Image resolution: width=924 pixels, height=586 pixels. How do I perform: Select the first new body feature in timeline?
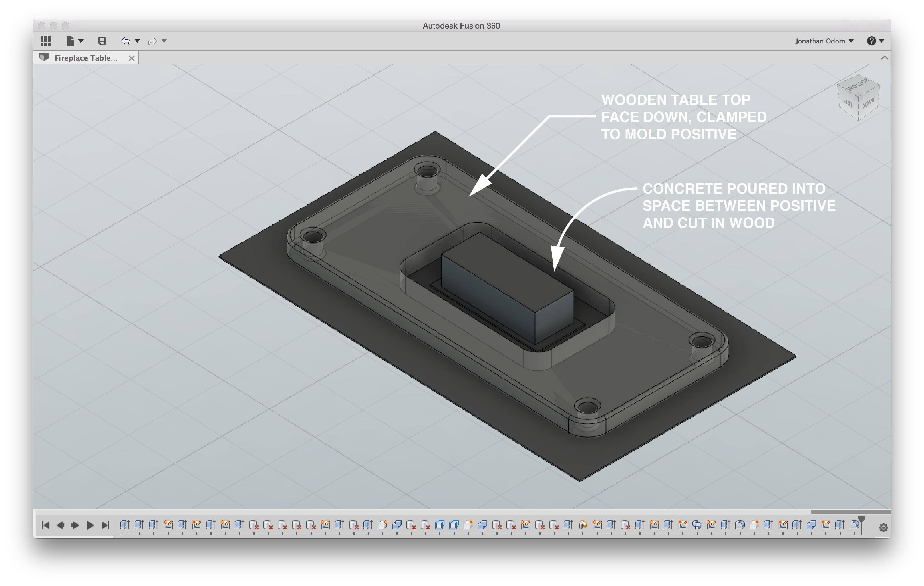coord(382,525)
